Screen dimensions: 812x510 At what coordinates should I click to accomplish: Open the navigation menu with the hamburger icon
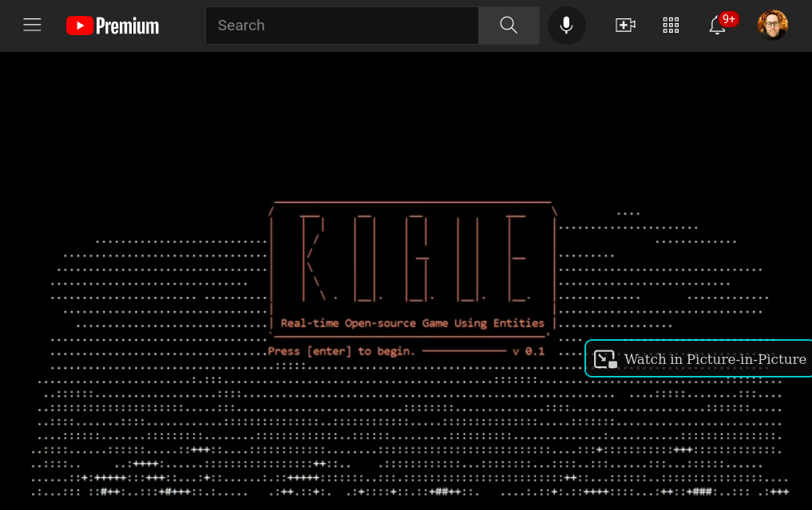coord(32,25)
